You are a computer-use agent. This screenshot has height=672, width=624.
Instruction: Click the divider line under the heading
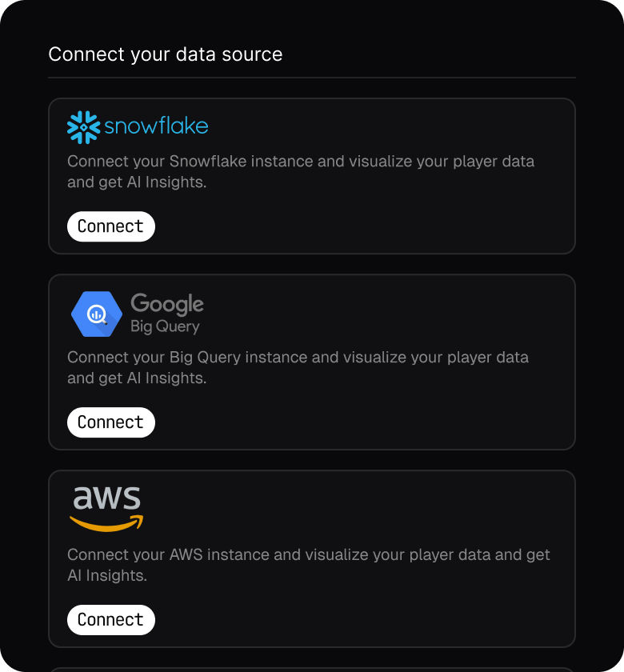[312, 78]
